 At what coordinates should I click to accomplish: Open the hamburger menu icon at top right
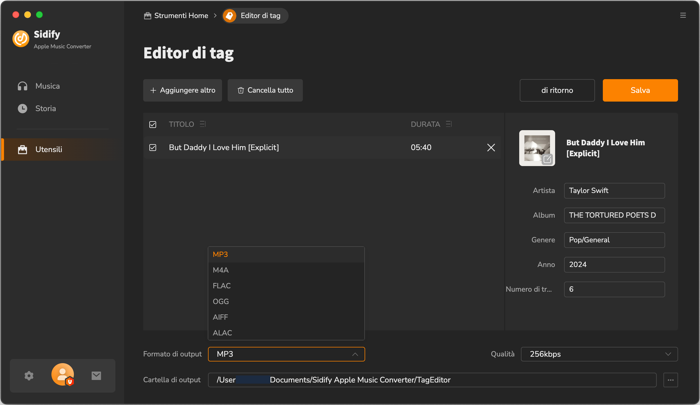point(683,16)
